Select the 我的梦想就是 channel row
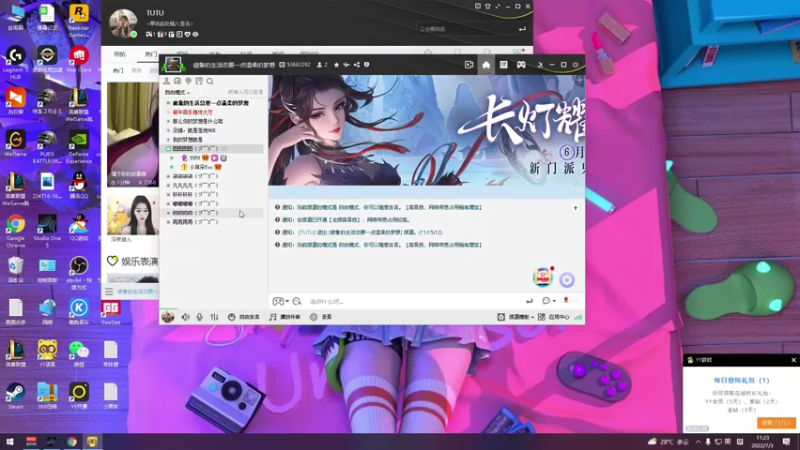The width and height of the screenshot is (800, 450). (x=188, y=140)
